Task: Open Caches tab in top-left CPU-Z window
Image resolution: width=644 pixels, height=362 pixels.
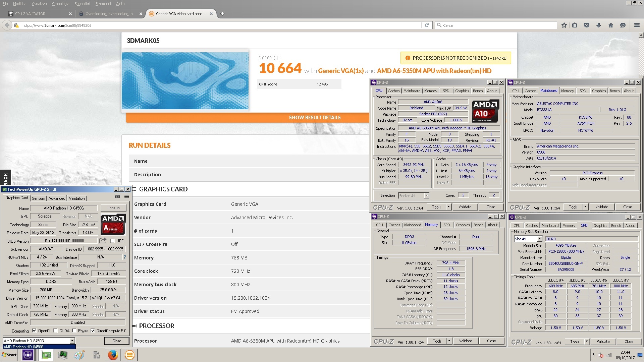Action: tap(393, 91)
